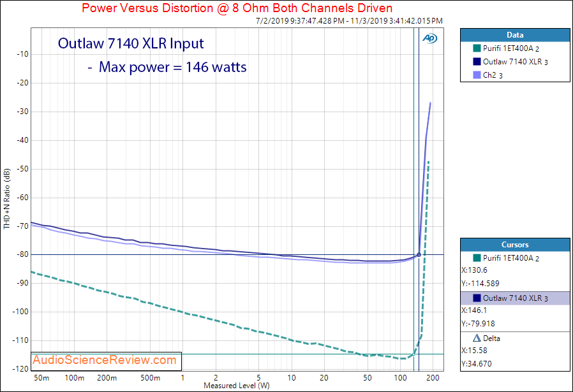The height and width of the screenshot is (392, 573).
Task: Select Outlaw 7140 XLR entry in Data legend
Action: click(515, 62)
